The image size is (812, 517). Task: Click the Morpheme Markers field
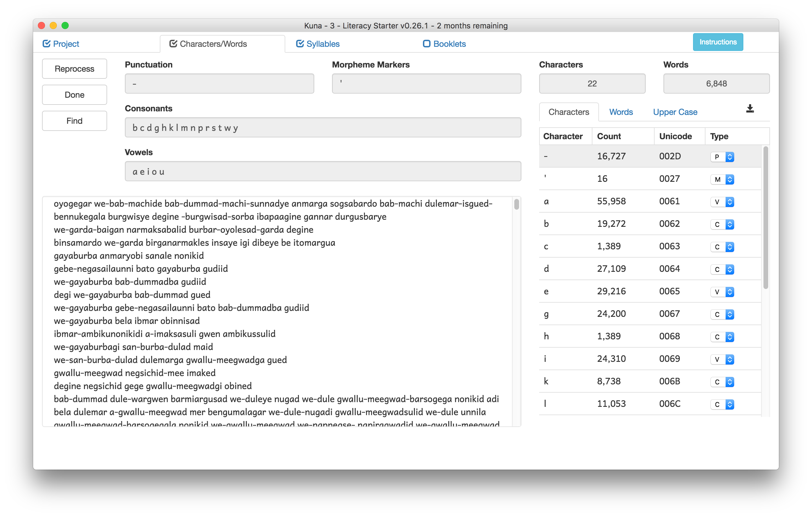[x=426, y=84]
